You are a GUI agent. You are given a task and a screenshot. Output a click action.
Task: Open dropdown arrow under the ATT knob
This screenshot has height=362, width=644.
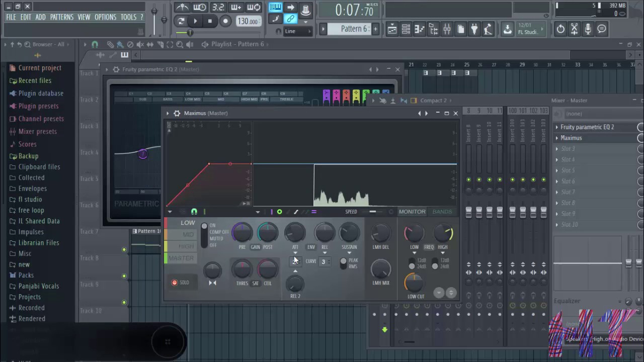(295, 253)
